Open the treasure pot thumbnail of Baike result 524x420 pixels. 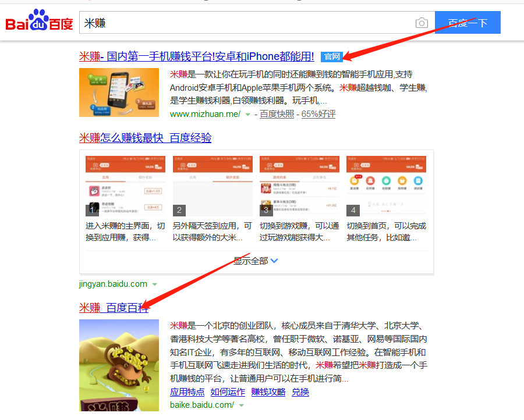(119, 365)
